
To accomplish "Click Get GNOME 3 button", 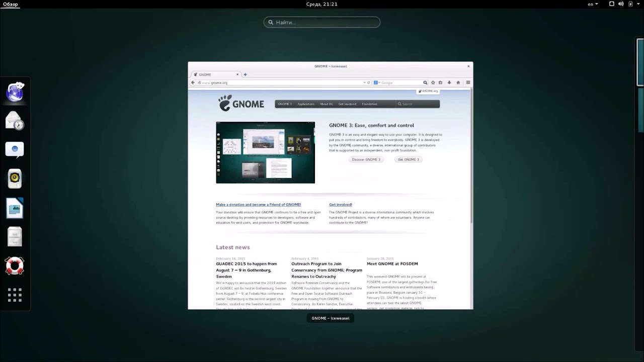I will click(x=408, y=159).
